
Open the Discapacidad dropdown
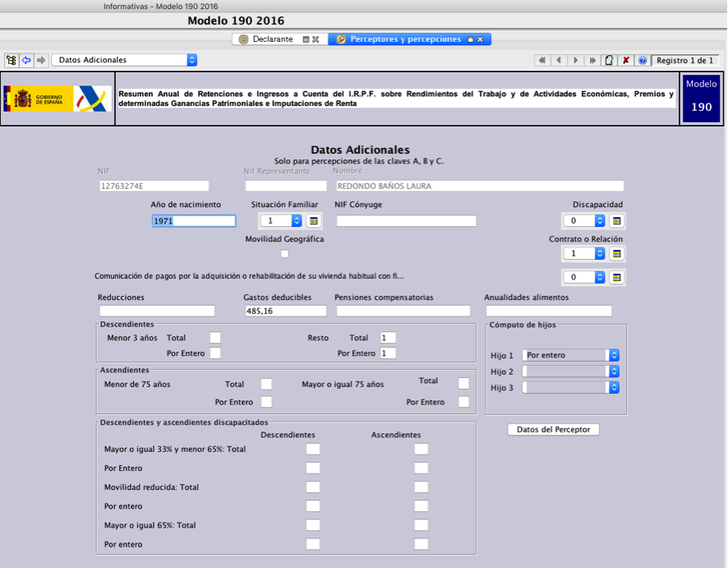coord(584,220)
